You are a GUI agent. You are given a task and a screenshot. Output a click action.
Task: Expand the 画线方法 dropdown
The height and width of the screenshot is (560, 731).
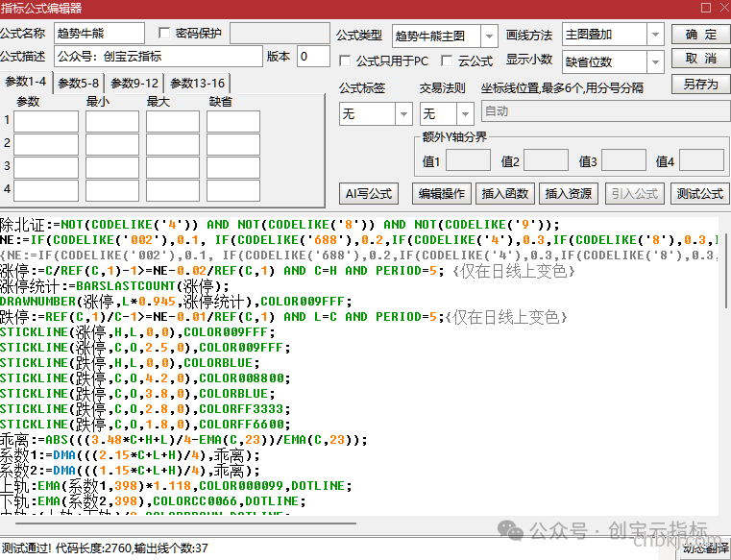point(655,35)
